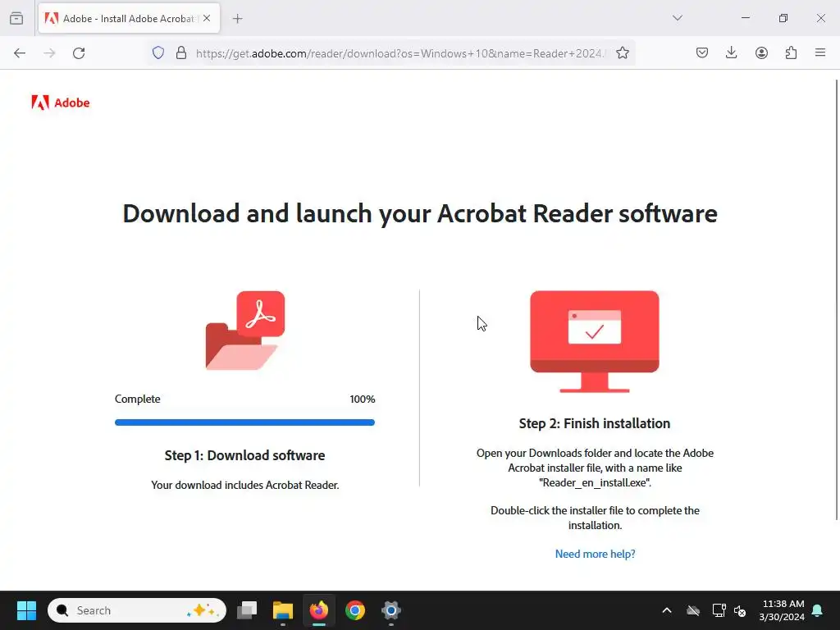This screenshot has width=840, height=630.
Task: Open Firefox downloads panel
Action: pyautogui.click(x=731, y=52)
